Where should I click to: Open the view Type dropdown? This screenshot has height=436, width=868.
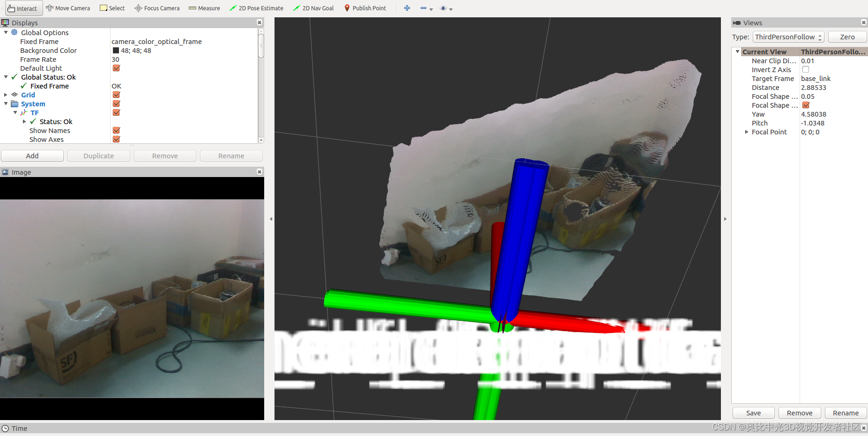[788, 37]
